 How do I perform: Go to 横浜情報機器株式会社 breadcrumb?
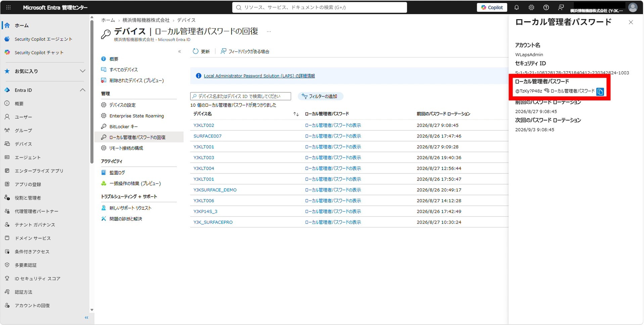click(146, 20)
